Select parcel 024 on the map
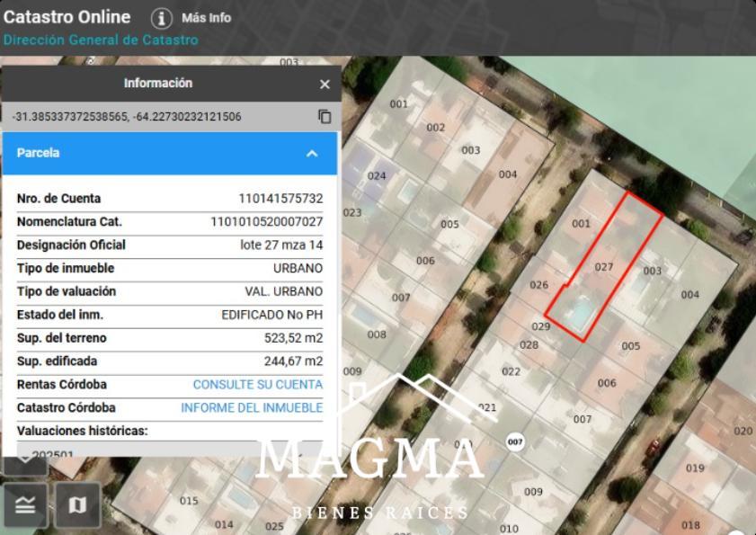 coord(377,176)
